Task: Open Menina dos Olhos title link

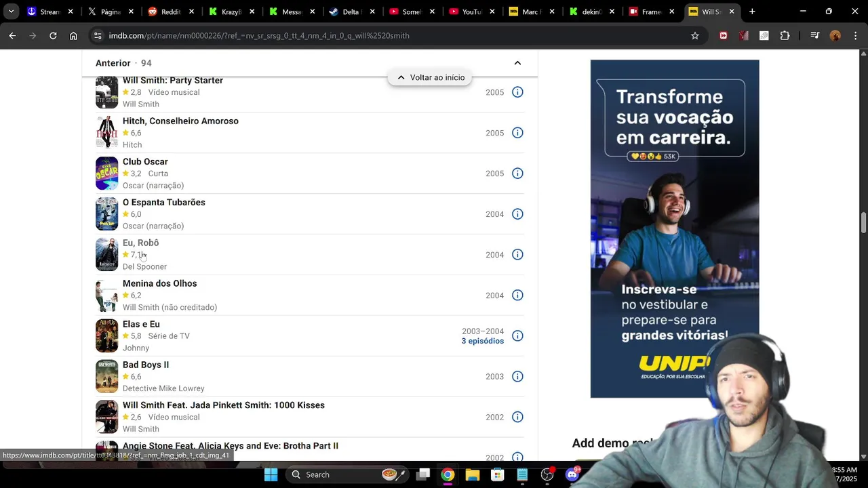Action: pyautogui.click(x=159, y=283)
